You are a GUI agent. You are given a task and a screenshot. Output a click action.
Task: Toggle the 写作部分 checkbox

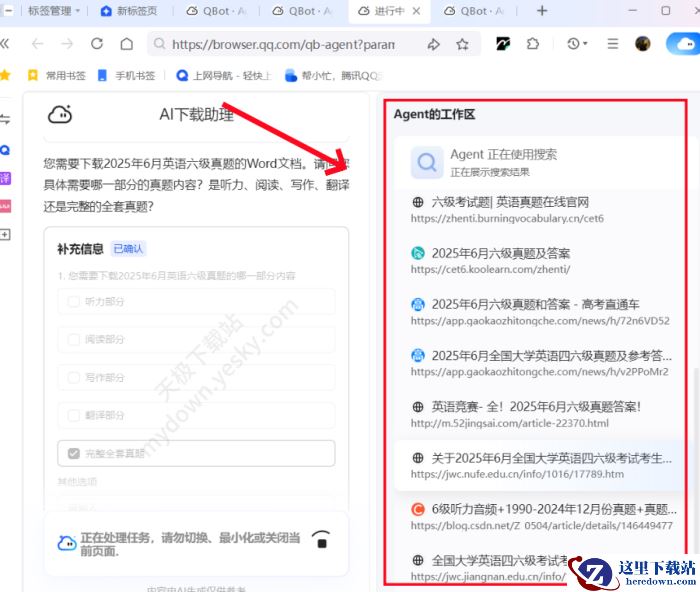pyautogui.click(x=73, y=377)
